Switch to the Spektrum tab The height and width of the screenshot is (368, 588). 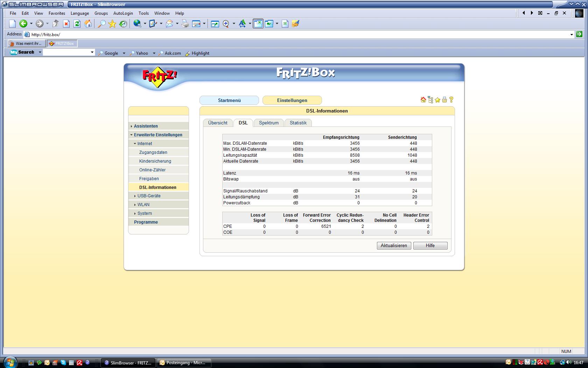coord(269,123)
